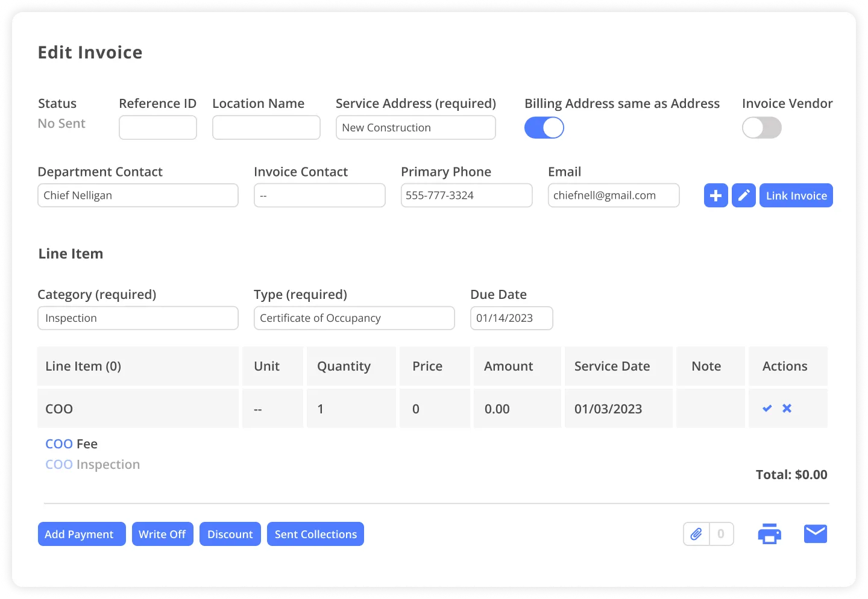
Task: Email the invoice using envelope icon
Action: (816, 534)
